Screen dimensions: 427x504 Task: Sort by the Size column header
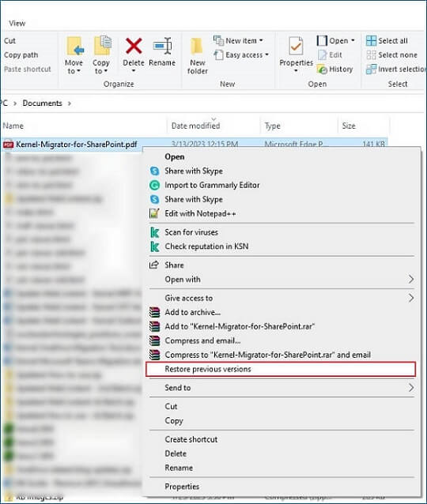point(349,126)
